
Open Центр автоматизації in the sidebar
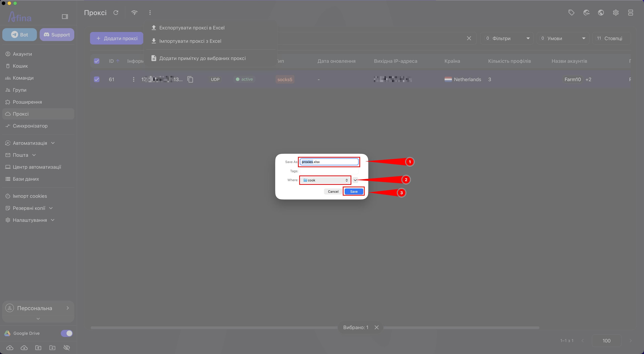click(x=38, y=167)
